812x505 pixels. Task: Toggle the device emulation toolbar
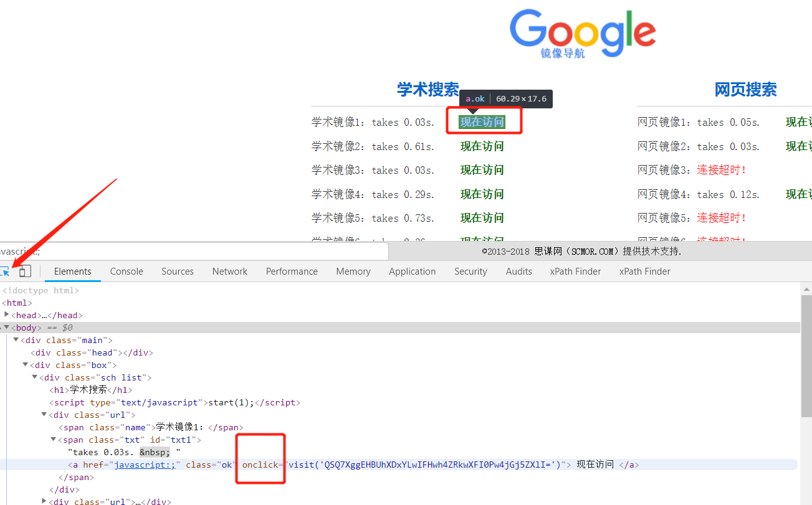point(24,271)
